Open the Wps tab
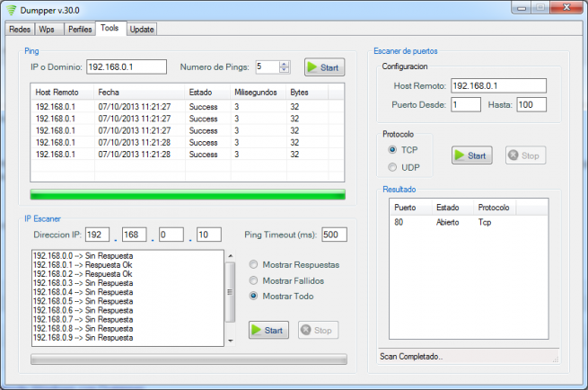The image size is (588, 390). point(46,29)
